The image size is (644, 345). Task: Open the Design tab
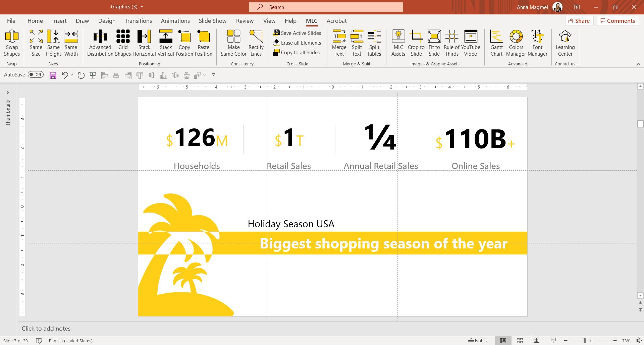[x=107, y=21]
